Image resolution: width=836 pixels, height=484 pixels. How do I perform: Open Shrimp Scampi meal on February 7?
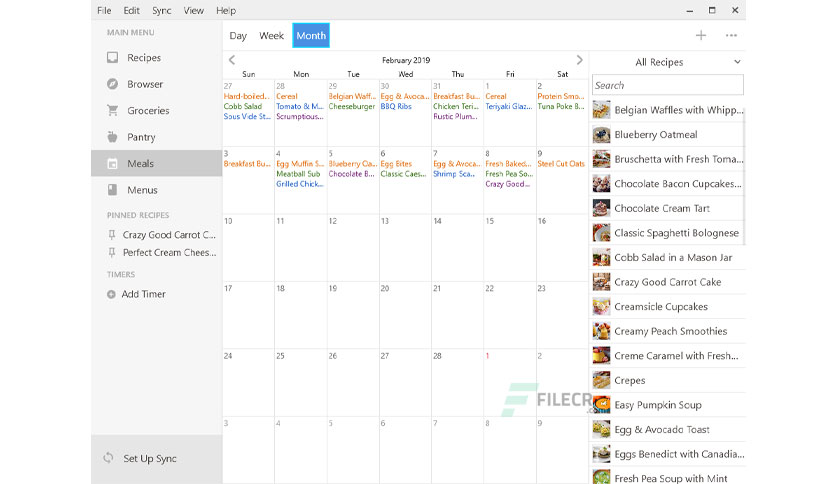454,174
